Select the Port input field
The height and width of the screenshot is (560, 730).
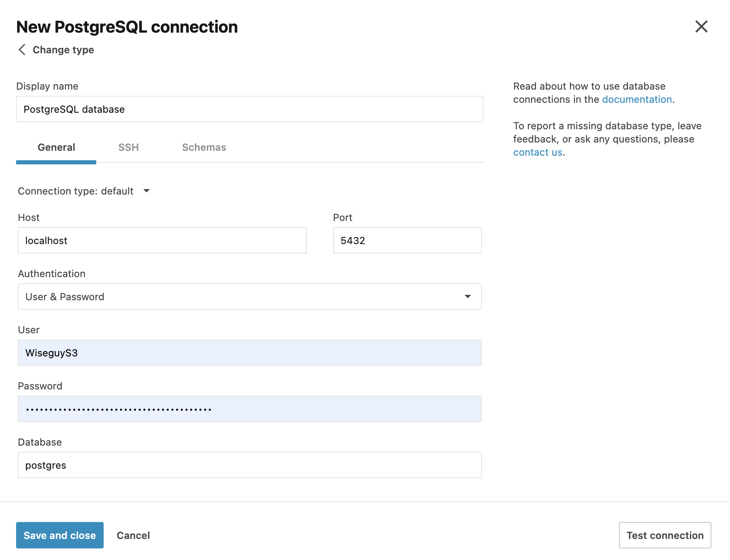click(407, 240)
